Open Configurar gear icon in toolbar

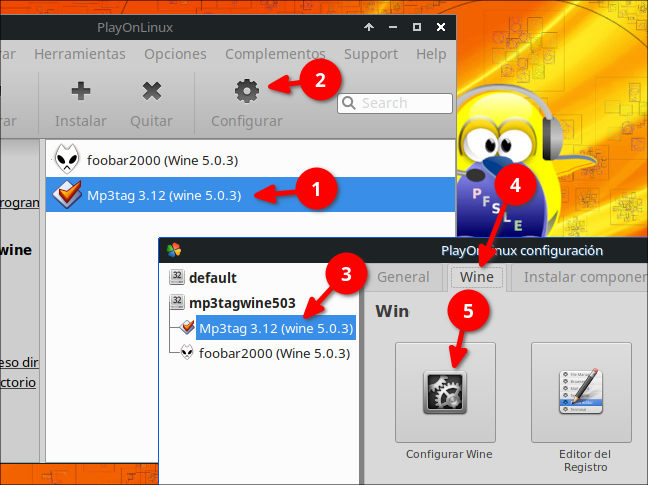point(247,91)
